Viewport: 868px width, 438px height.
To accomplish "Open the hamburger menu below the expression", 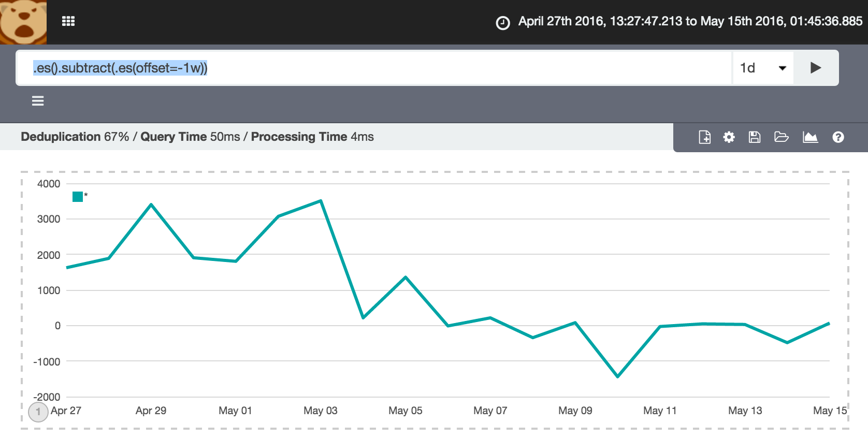I will tap(38, 101).
